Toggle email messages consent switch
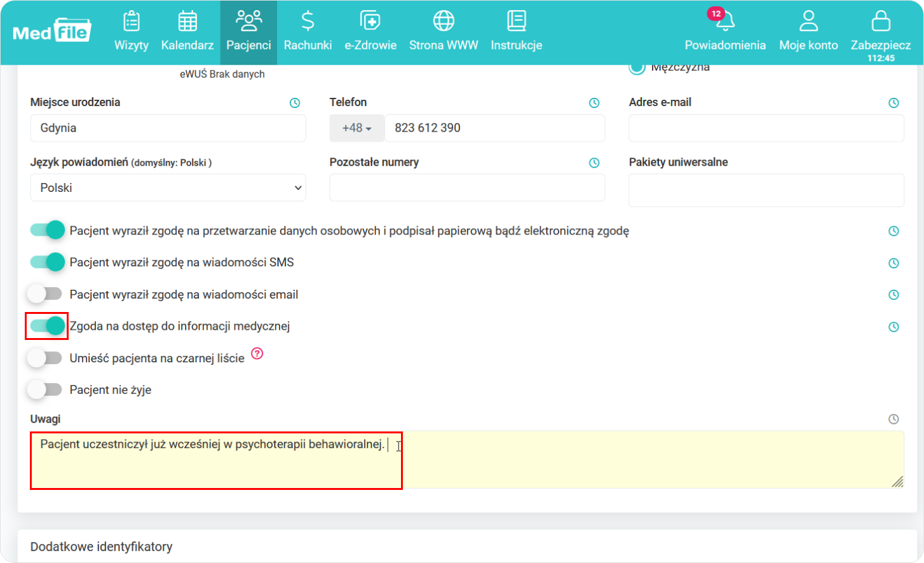This screenshot has width=924, height=563. [44, 294]
